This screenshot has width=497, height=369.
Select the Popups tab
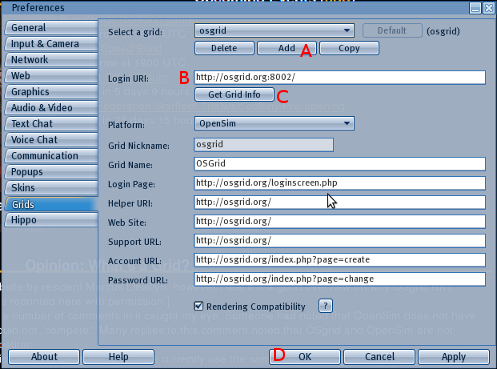pos(52,172)
